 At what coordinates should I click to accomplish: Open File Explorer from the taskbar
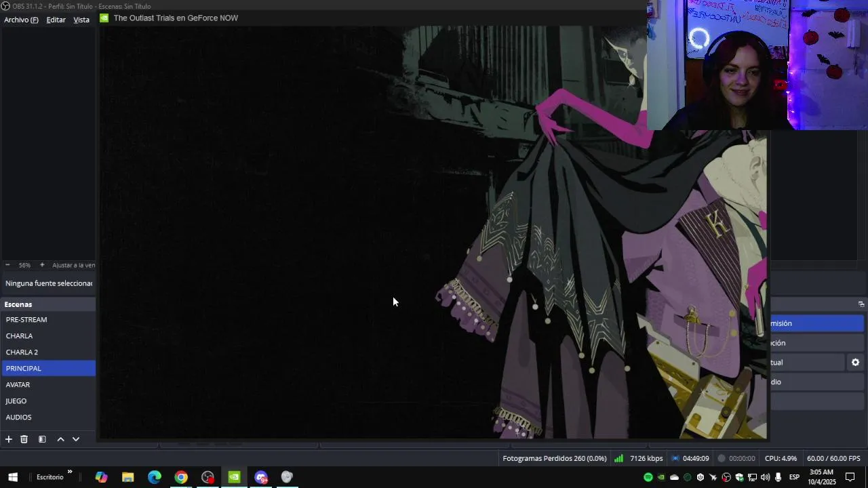click(127, 477)
